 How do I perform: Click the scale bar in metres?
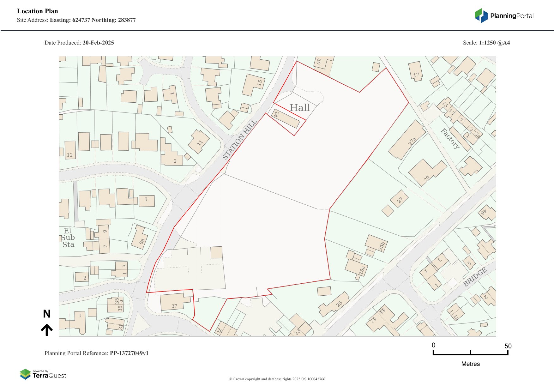[470, 354]
